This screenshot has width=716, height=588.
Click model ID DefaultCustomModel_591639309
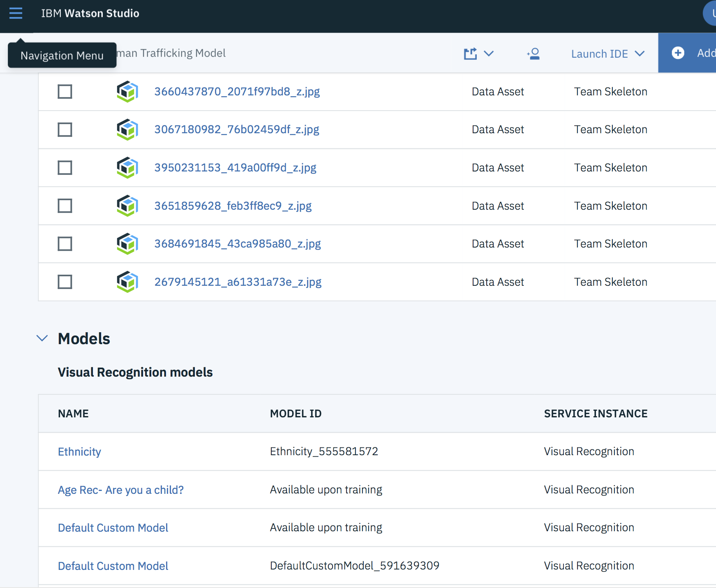click(355, 566)
